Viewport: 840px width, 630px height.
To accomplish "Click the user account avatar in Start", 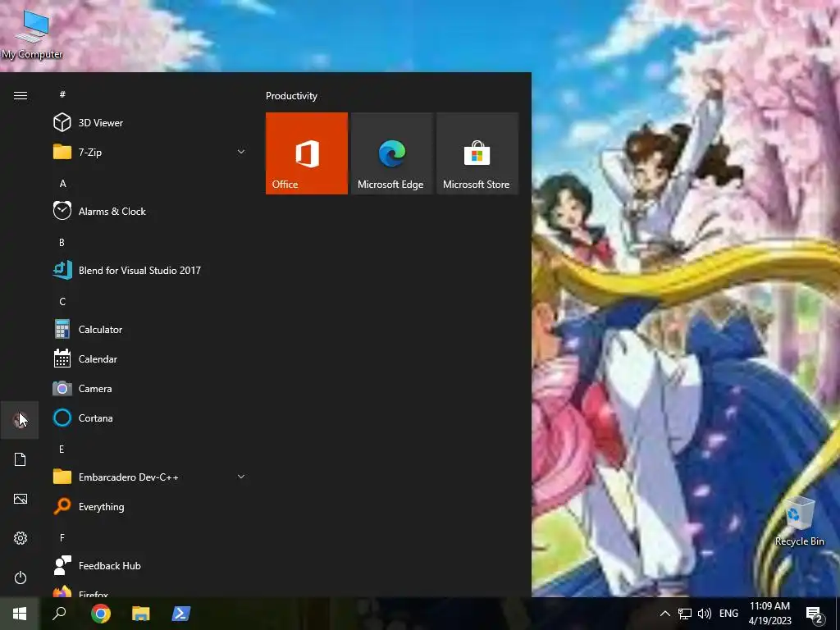I will tap(20, 420).
